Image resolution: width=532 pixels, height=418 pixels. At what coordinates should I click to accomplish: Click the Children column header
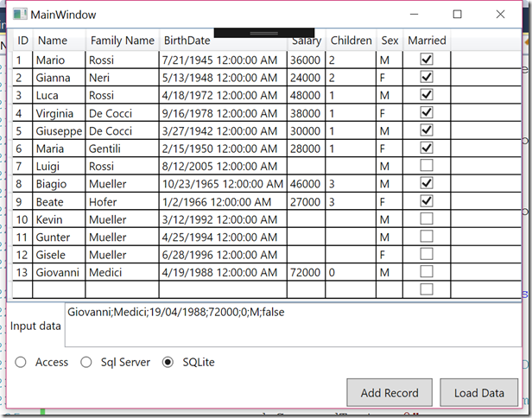(x=351, y=41)
